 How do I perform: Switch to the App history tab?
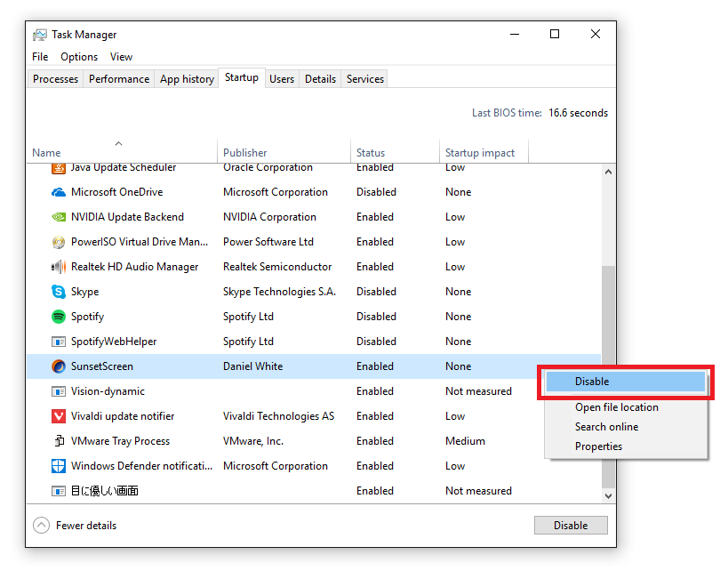pos(187,79)
